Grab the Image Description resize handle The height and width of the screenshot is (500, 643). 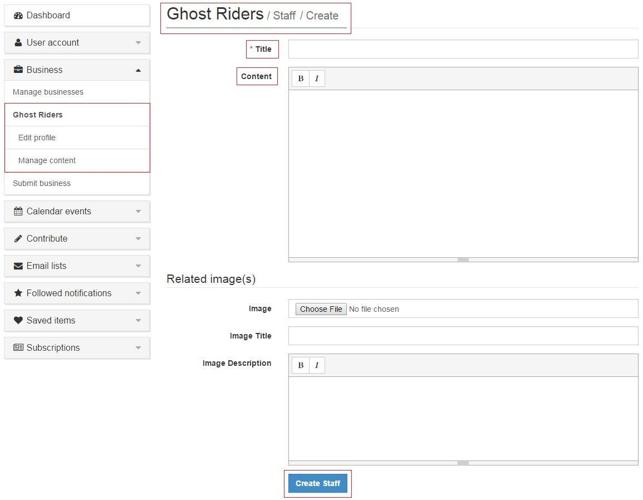point(463,463)
